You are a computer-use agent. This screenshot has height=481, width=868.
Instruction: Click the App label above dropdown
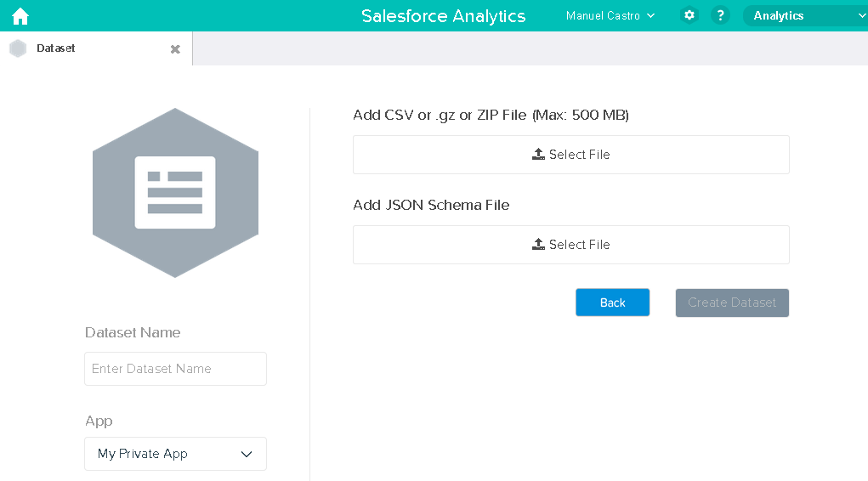point(99,422)
